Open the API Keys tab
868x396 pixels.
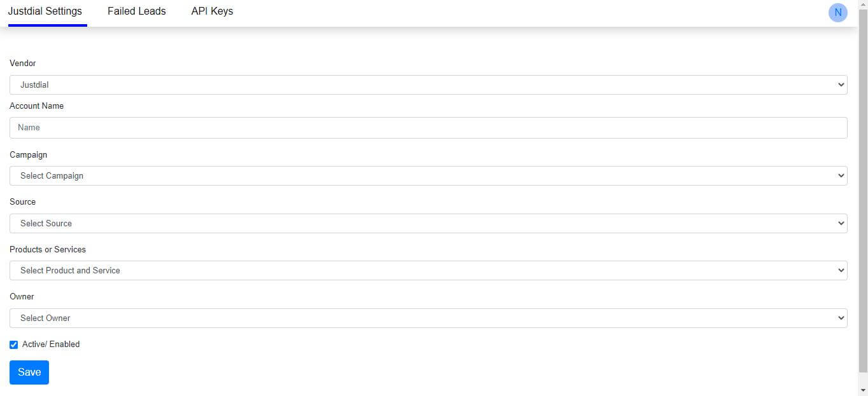coord(212,11)
